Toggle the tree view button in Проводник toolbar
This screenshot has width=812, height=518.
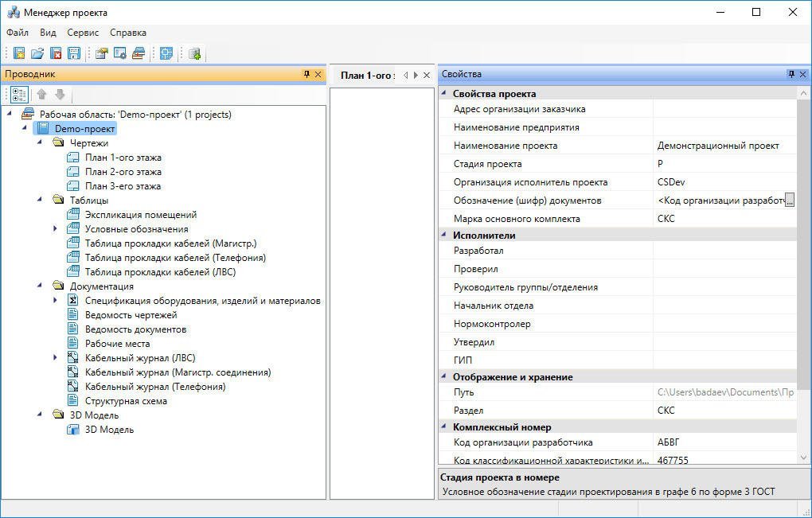(19, 95)
